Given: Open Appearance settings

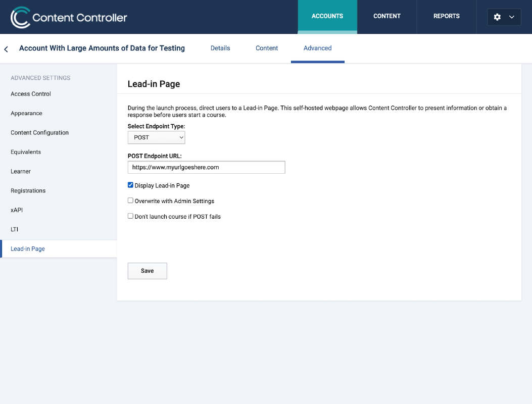Looking at the screenshot, I should pos(26,113).
